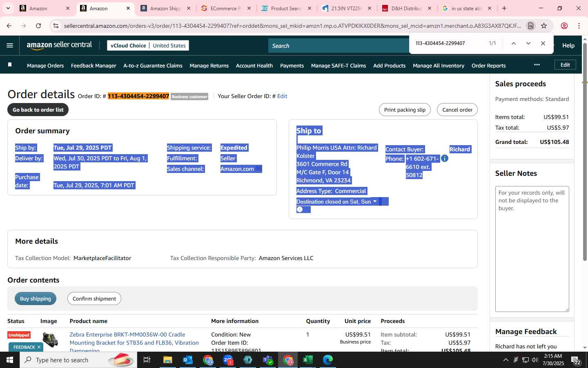Click the site information icon in address bar
Screen dimensions: 588x368
point(56,26)
